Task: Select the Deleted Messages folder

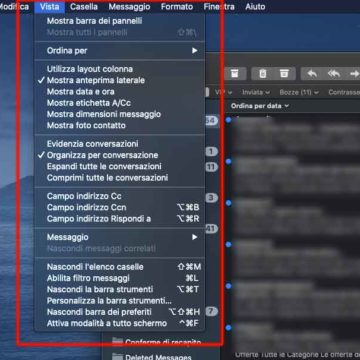Action: (152, 356)
